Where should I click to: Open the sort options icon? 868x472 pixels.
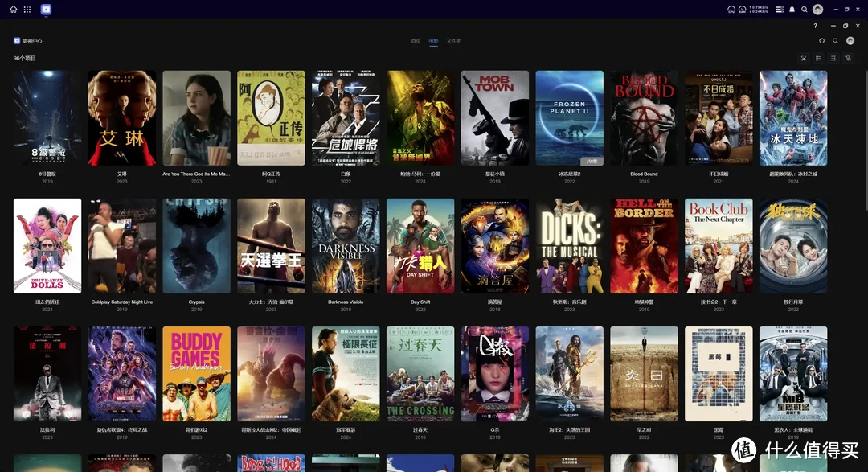click(833, 58)
